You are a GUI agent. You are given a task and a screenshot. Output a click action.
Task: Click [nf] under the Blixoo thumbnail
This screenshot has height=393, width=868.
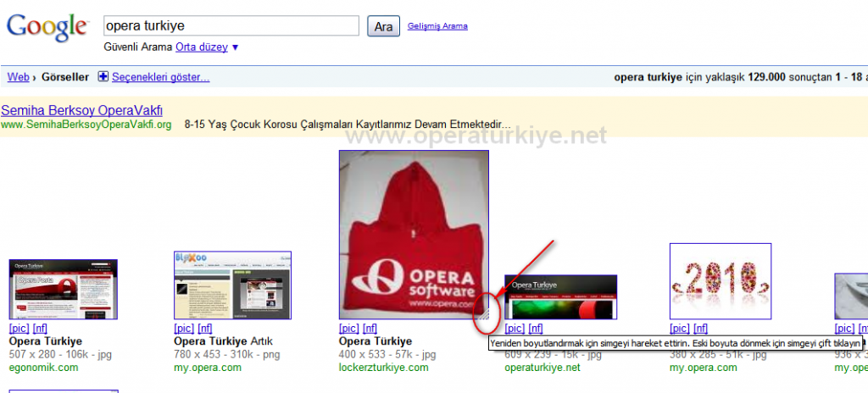click(205, 329)
